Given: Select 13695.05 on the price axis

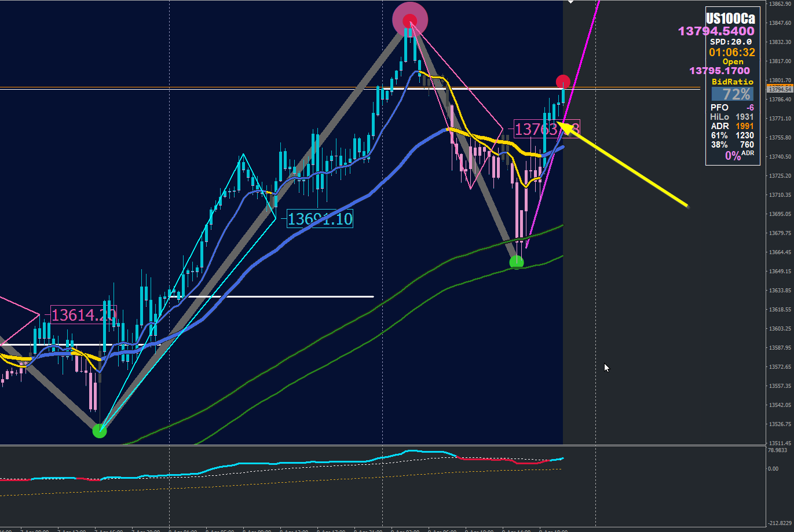Looking at the screenshot, I should pos(780,214).
